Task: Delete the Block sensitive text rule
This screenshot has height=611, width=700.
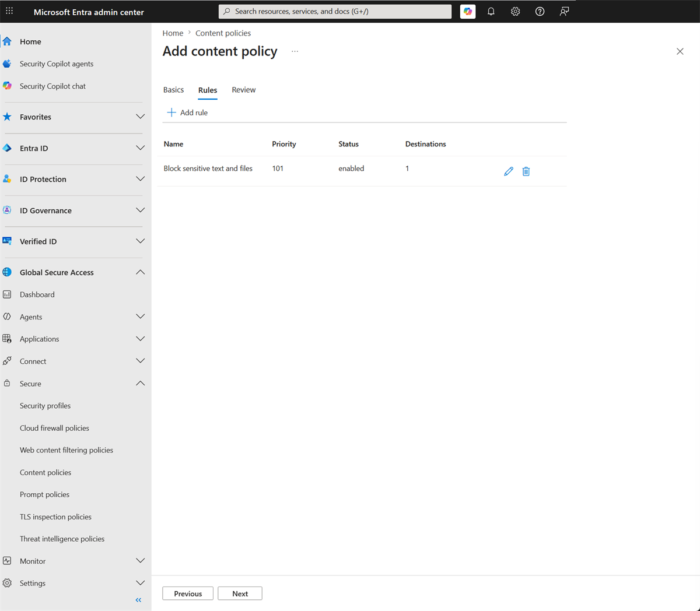Action: click(526, 171)
